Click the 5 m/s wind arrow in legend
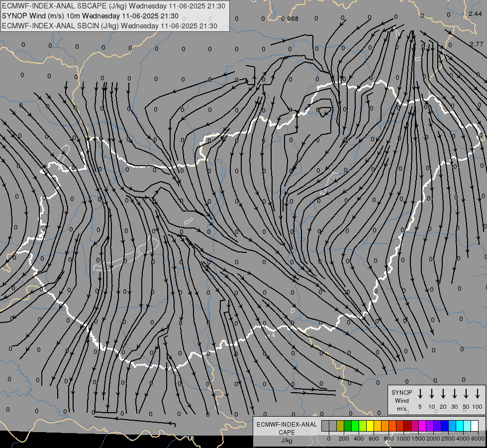The width and height of the screenshot is (487, 448). pos(420,393)
